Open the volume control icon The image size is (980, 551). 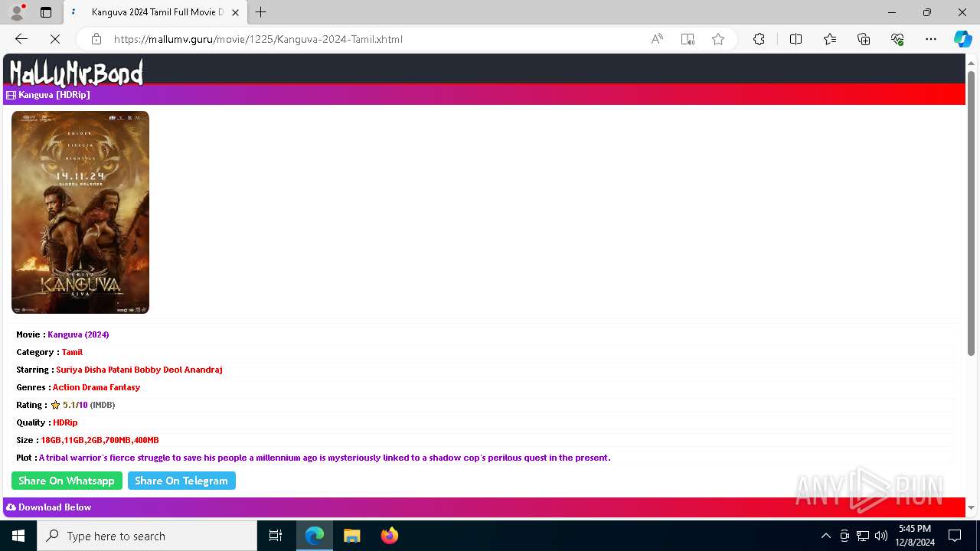point(881,536)
